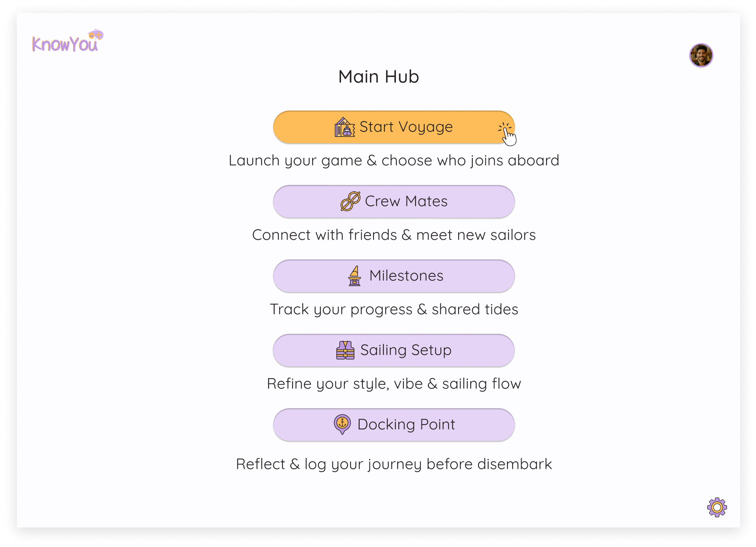Image resolution: width=756 pixels, height=547 pixels.
Task: Click "Refine your style, vibe & sailing flow"
Action: click(394, 384)
